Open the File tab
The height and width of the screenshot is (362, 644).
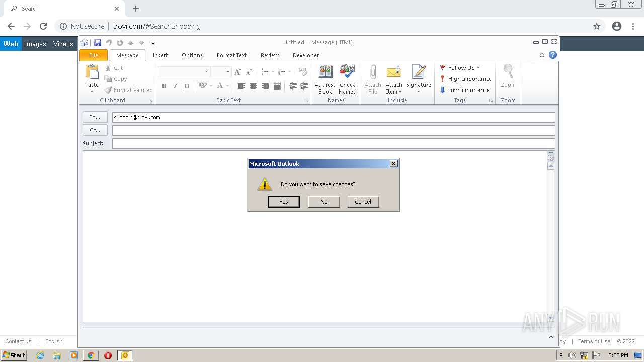coord(94,55)
